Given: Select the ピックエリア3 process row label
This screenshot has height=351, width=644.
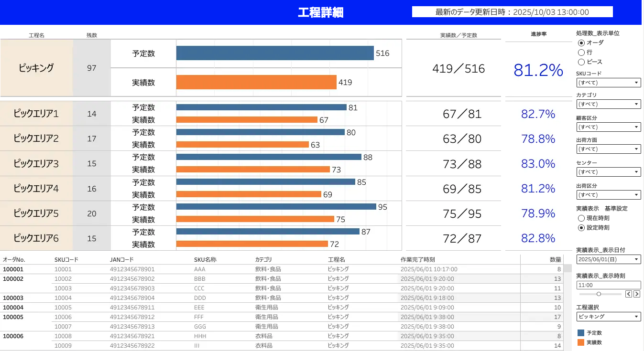Looking at the screenshot, I should [36, 163].
